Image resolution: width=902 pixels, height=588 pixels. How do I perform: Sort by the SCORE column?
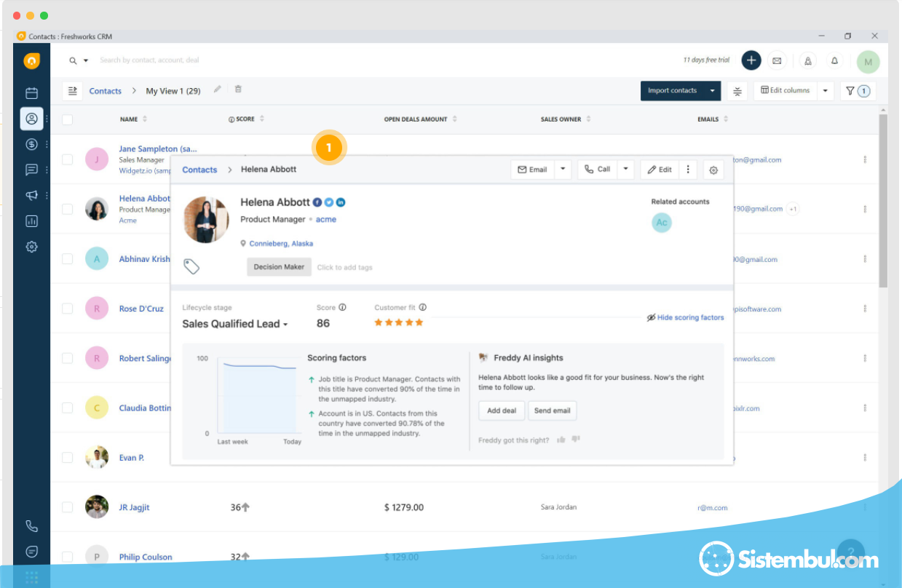pos(246,119)
